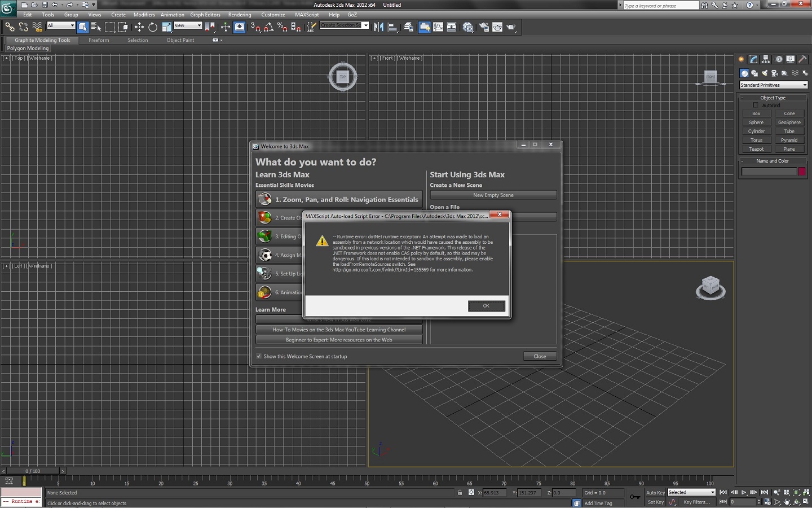This screenshot has height=508, width=812.
Task: Click OK in the MAXScript error dialog
Action: pyautogui.click(x=486, y=305)
